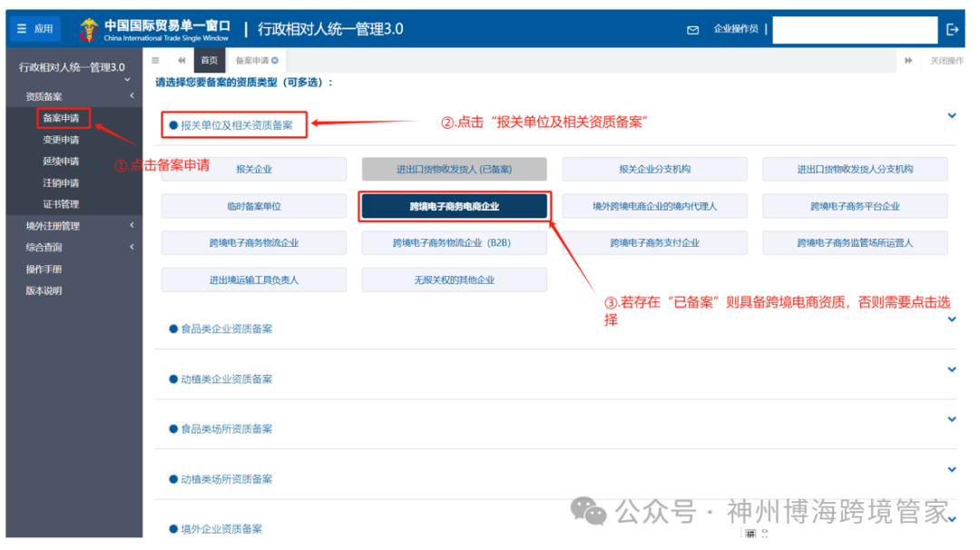
Task: Go to 延续申请 in sidebar
Action: 62,162
